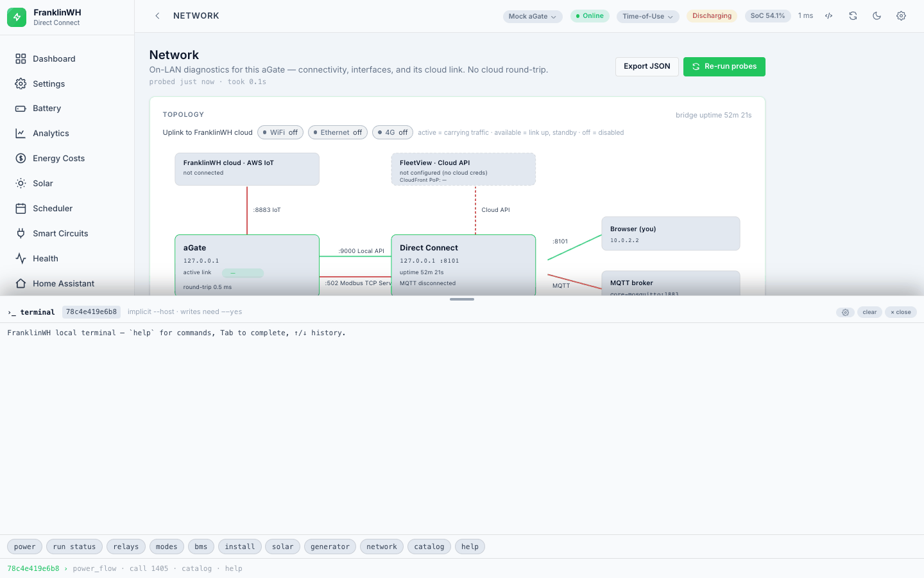
Task: Select the network command chip
Action: pos(382,547)
